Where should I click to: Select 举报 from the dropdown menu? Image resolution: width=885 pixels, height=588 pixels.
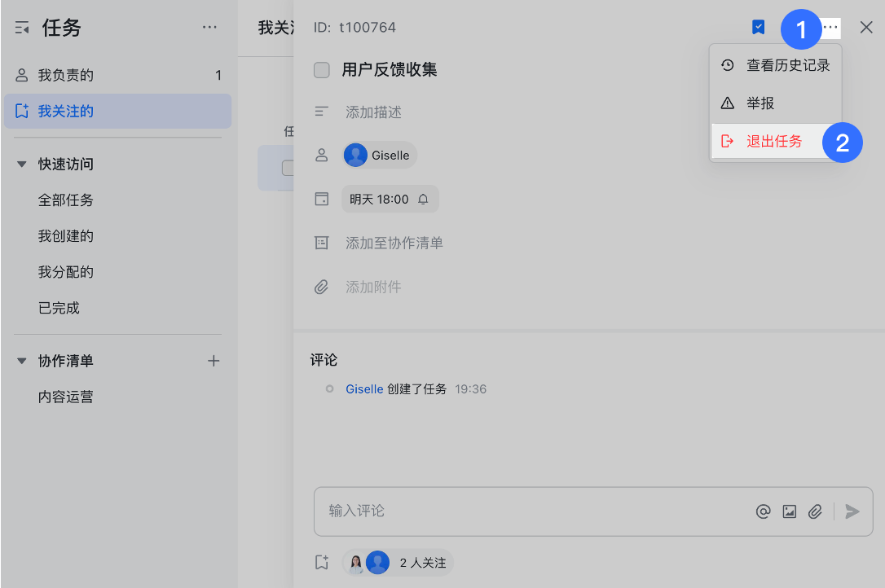[760, 103]
